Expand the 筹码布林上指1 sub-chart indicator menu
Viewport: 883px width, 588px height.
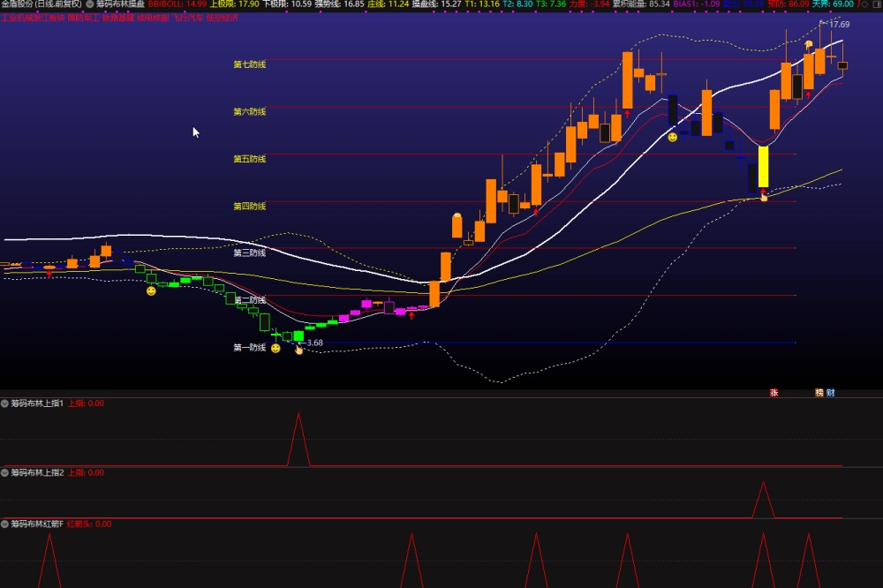point(4,403)
